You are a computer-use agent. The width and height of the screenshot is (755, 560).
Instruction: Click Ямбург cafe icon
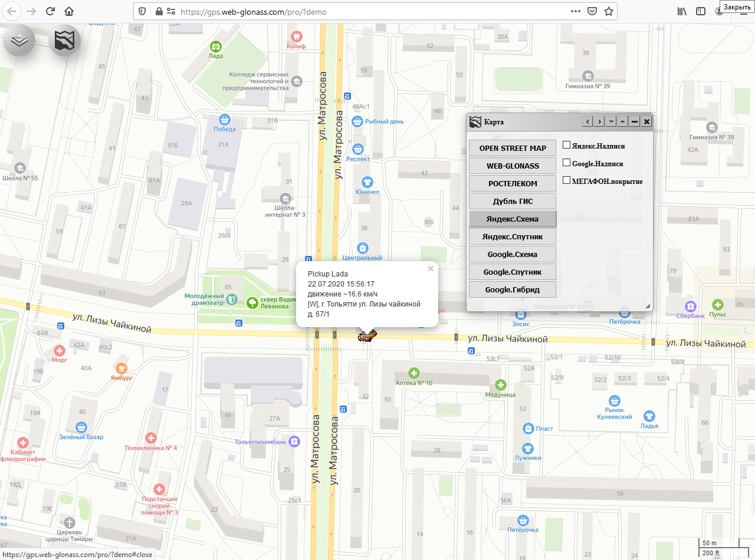[x=122, y=368]
